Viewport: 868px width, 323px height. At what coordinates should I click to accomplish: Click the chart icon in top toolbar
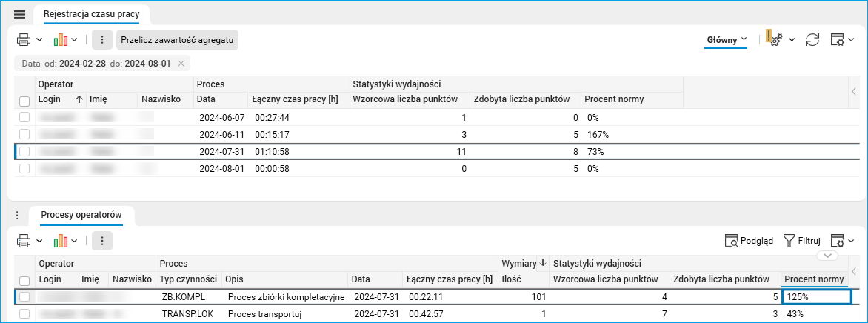[60, 40]
